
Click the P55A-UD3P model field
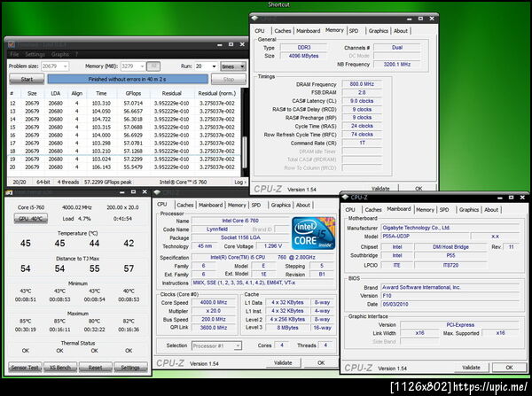coord(426,237)
